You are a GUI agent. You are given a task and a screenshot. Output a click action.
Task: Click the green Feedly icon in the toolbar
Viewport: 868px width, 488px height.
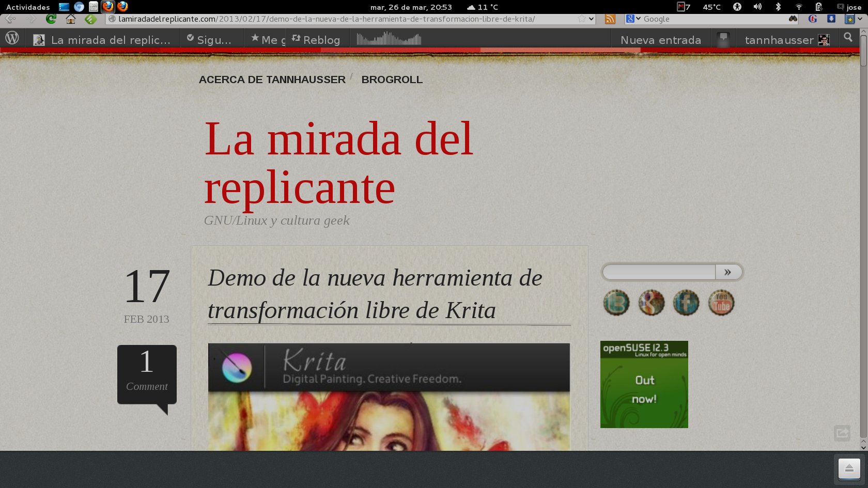(x=90, y=19)
